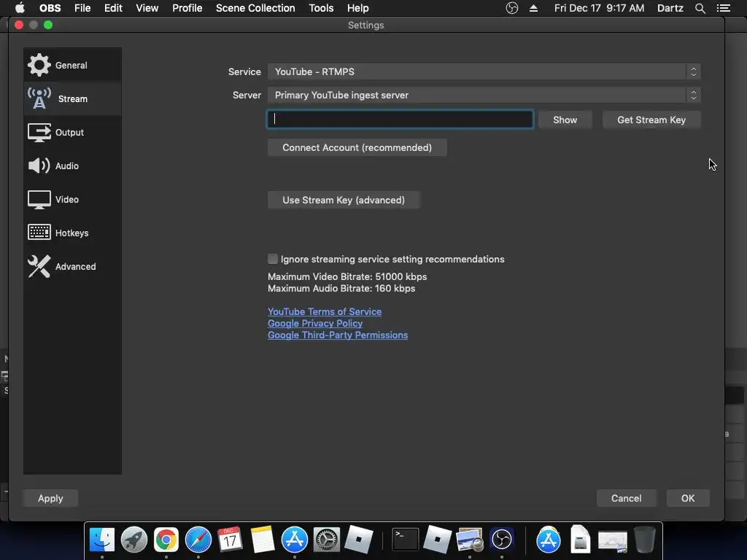This screenshot has height=560, width=747.
Task: Open the Video display icon
Action: pyautogui.click(x=39, y=200)
